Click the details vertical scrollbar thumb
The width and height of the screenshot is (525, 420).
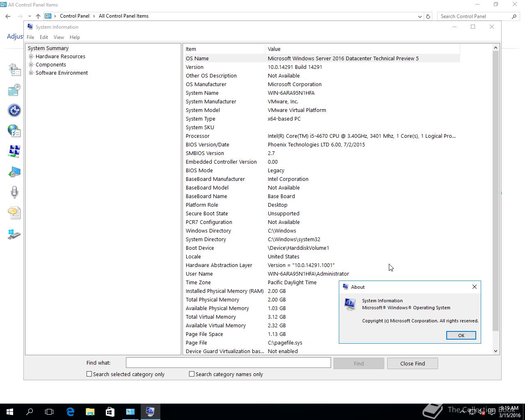tap(495, 191)
